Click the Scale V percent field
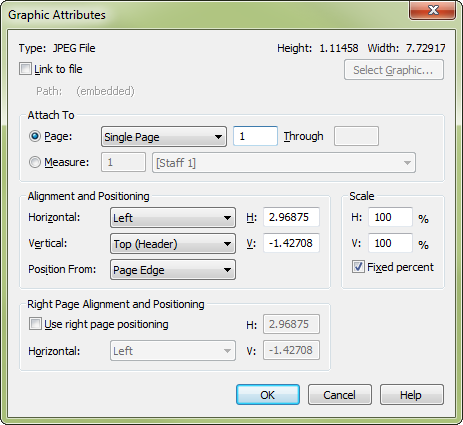The height and width of the screenshot is (425, 463). coord(390,243)
